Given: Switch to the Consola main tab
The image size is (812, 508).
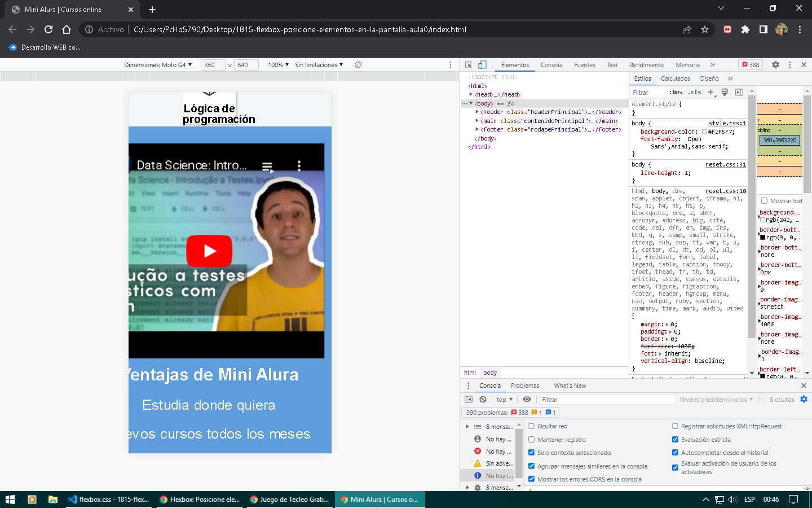Looking at the screenshot, I should tap(551, 65).
